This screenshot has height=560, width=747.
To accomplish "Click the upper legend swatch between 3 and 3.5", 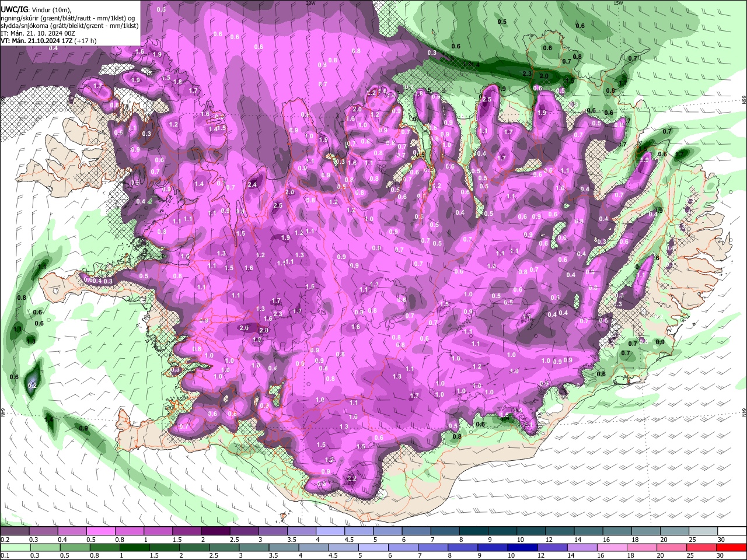I will (273, 531).
